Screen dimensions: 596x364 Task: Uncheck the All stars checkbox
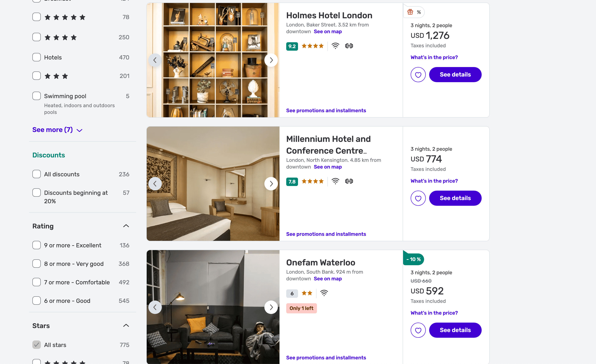point(37,345)
